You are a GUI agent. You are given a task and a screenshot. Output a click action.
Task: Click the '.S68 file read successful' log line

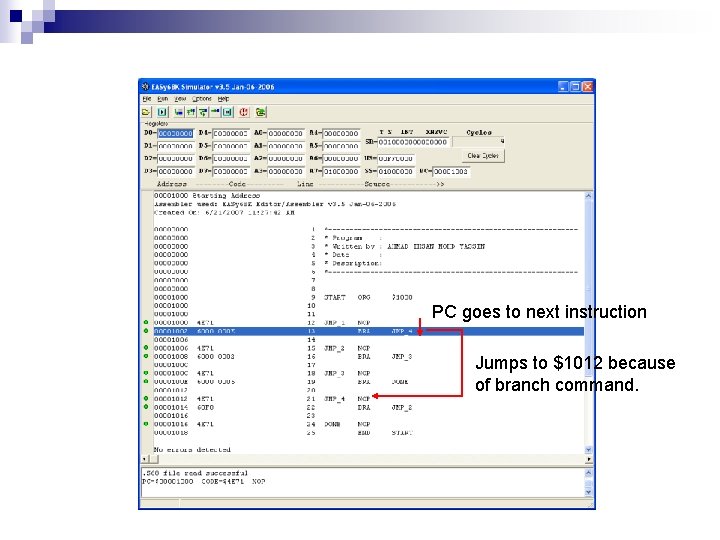pos(195,473)
